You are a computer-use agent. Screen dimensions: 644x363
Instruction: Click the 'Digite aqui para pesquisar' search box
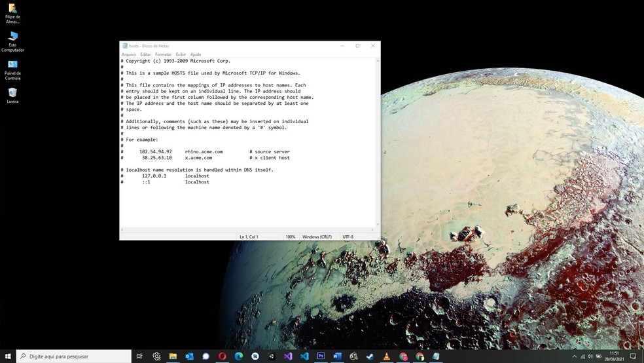click(74, 356)
